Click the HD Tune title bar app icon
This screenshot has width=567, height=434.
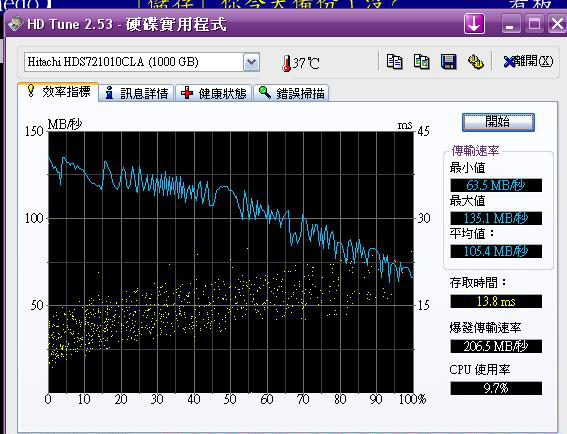16,24
